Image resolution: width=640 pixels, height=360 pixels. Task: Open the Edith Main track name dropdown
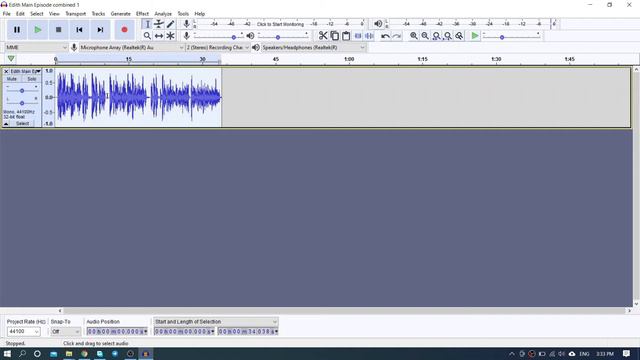point(25,71)
